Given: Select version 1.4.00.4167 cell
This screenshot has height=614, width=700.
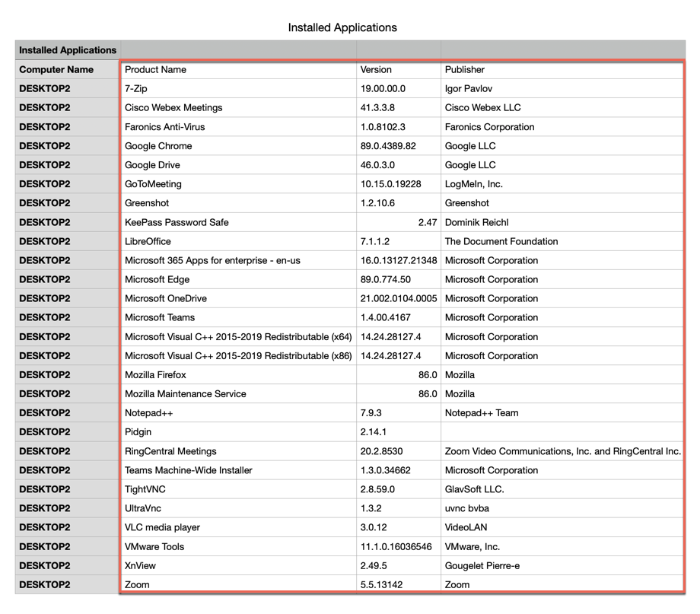Looking at the screenshot, I should tap(399, 317).
